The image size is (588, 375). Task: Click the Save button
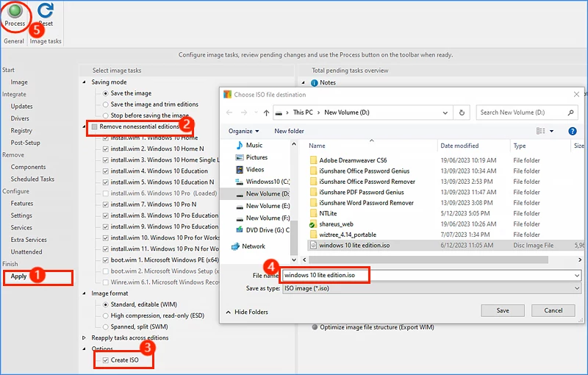[x=503, y=310]
